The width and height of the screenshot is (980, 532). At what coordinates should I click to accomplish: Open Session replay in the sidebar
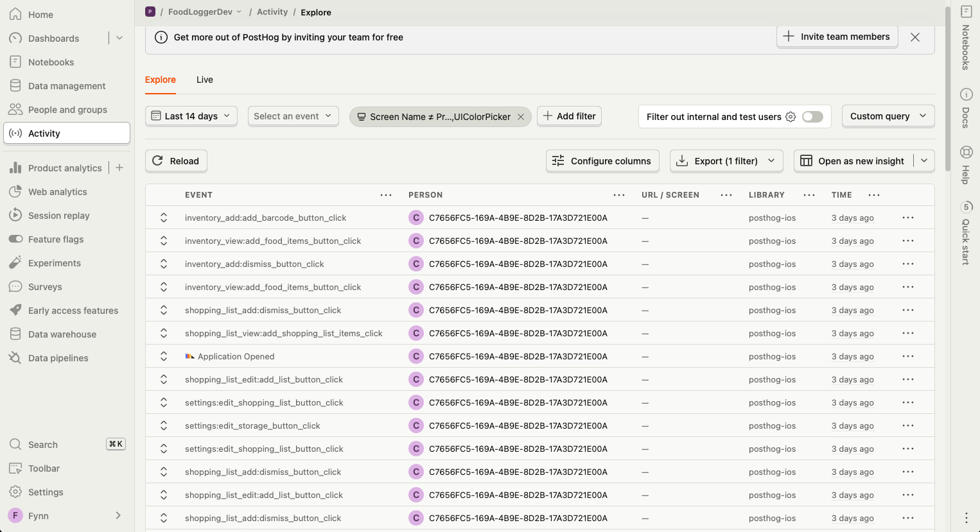[x=58, y=216]
